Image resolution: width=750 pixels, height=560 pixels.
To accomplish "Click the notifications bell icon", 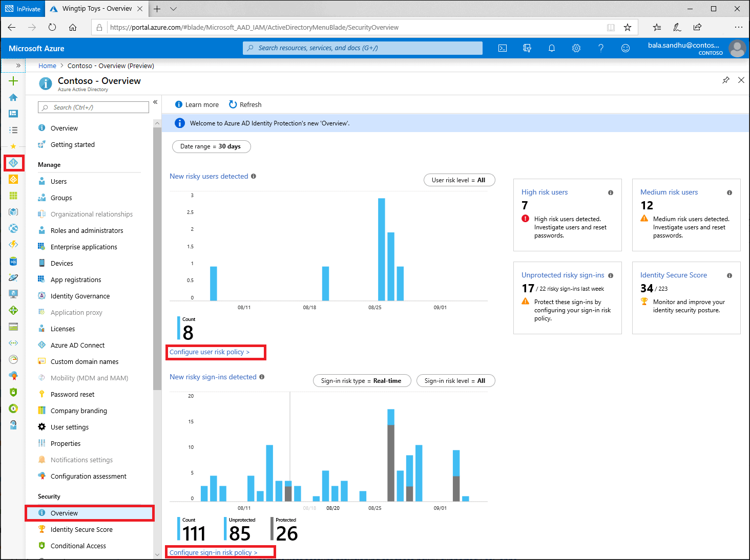I will point(552,48).
